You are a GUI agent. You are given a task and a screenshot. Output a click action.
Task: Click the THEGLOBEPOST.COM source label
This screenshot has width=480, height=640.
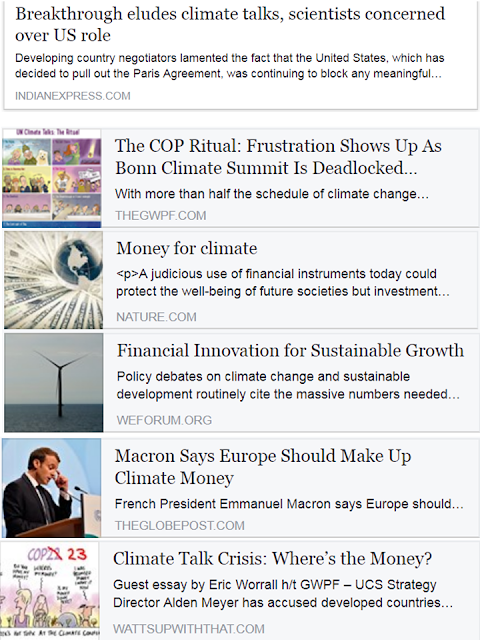click(x=180, y=525)
